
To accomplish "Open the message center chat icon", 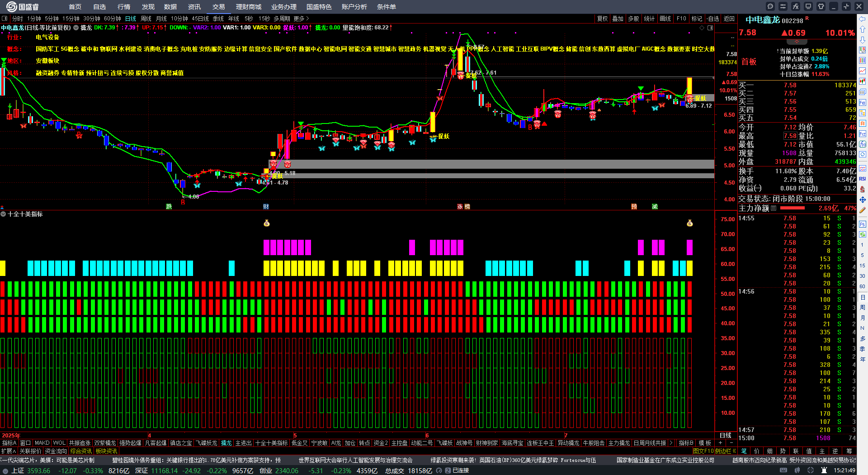I will click(x=770, y=6).
